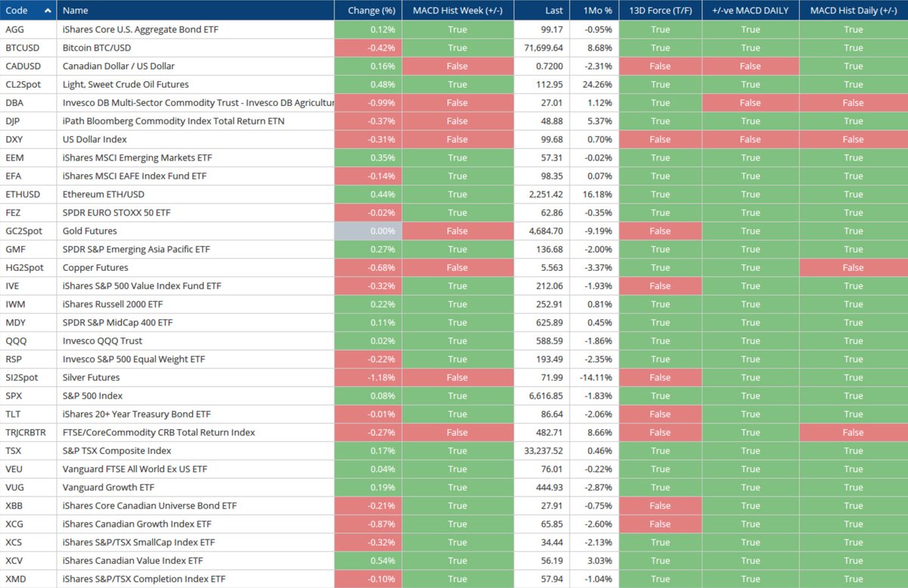Select 13D Force False cell for TLT
This screenshot has width=908, height=588.
[660, 414]
